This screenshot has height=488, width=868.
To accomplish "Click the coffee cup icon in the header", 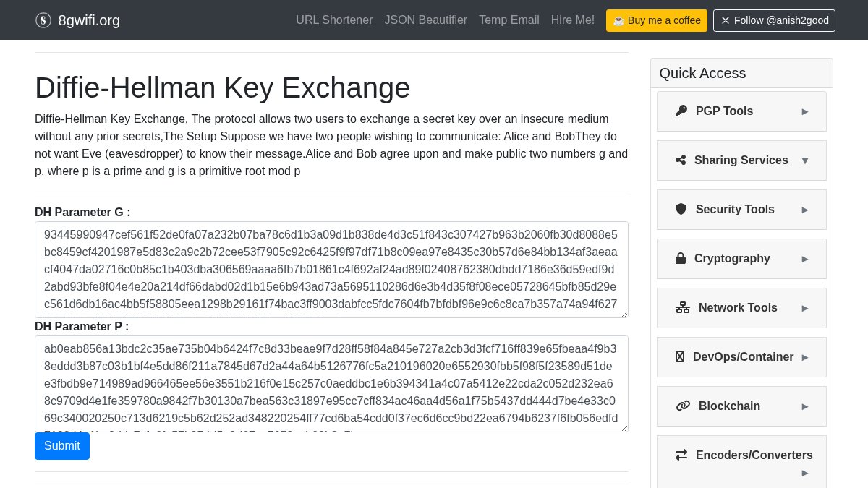I will [618, 20].
